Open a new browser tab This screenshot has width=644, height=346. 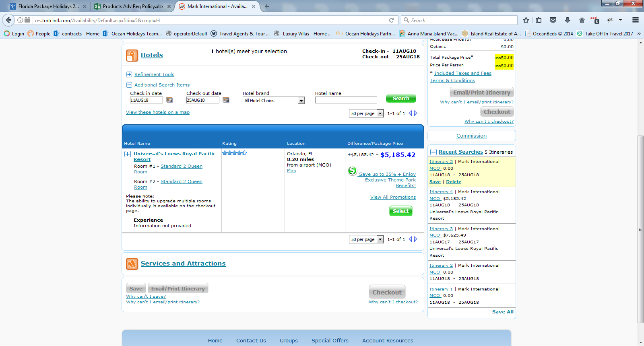coord(267,6)
